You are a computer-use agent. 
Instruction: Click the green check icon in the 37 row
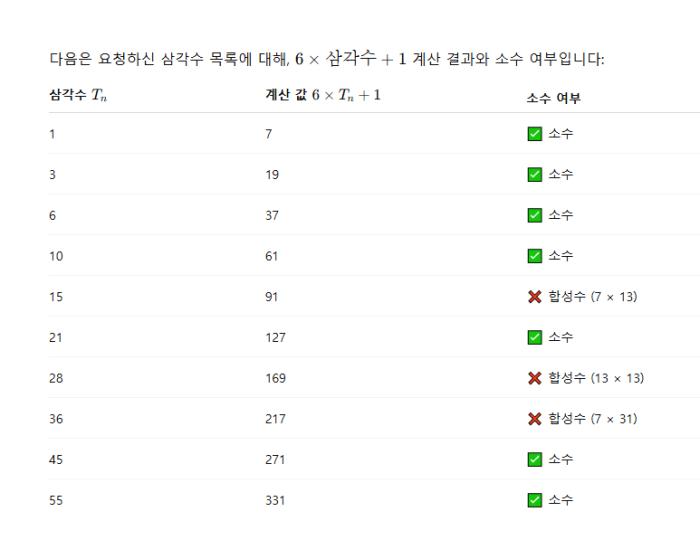[x=534, y=215]
